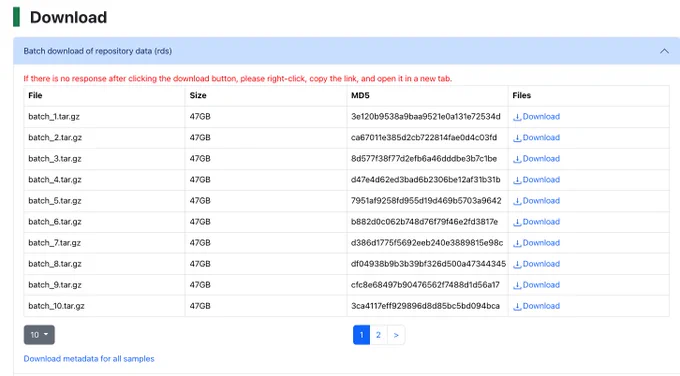Click MD5 hash starting with cfc8e684

click(425, 285)
